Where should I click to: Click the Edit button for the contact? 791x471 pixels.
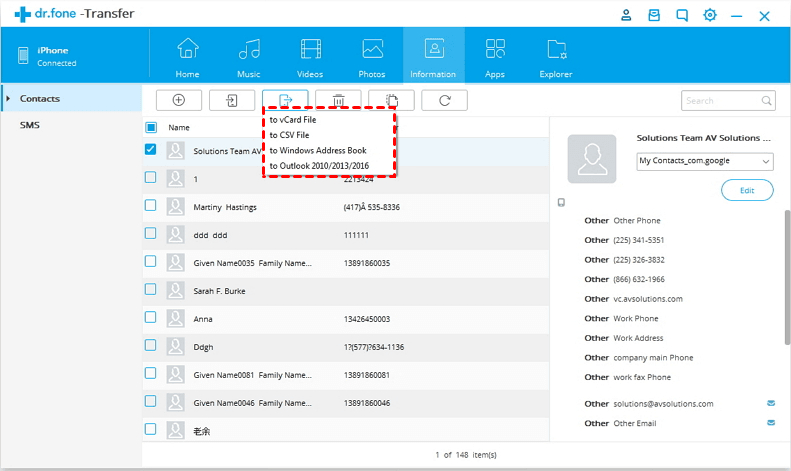click(x=746, y=190)
